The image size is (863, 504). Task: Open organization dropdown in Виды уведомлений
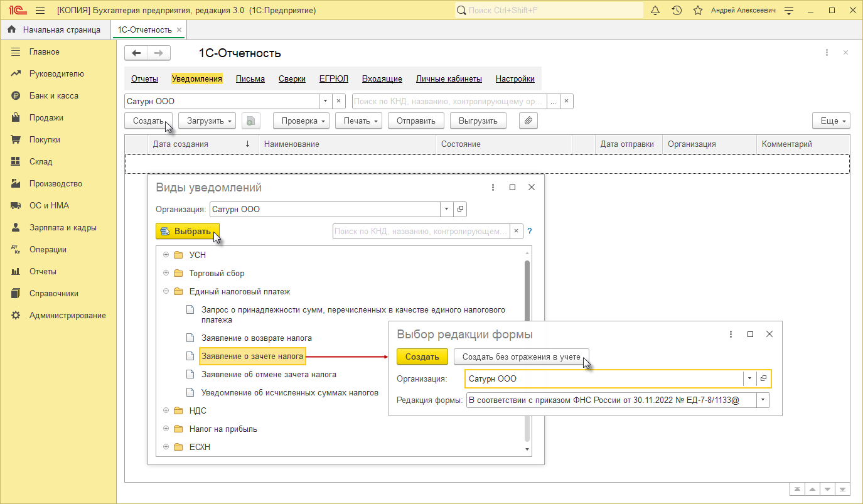[446, 209]
